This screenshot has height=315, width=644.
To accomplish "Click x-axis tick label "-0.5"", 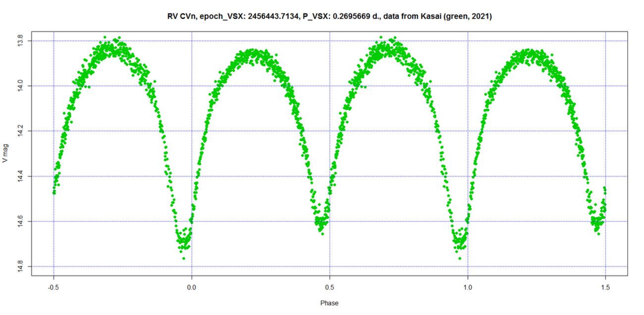I will [54, 287].
